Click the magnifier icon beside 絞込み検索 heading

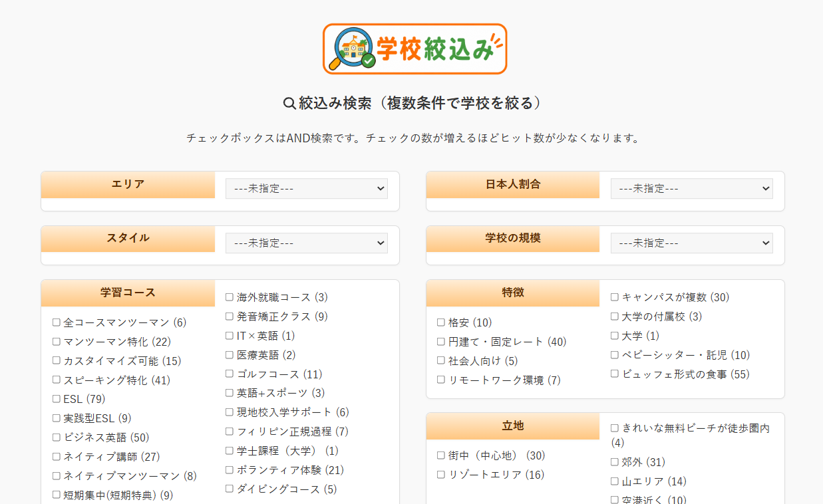pos(289,104)
